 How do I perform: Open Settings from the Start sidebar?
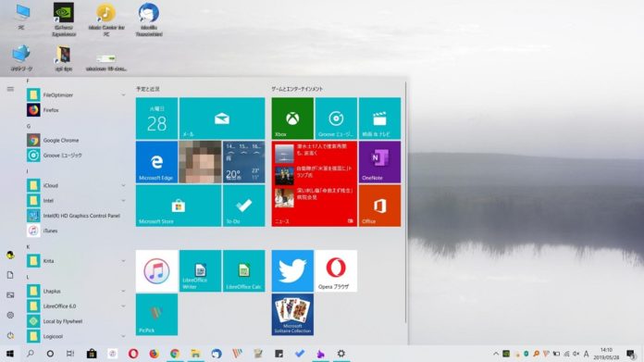10,315
